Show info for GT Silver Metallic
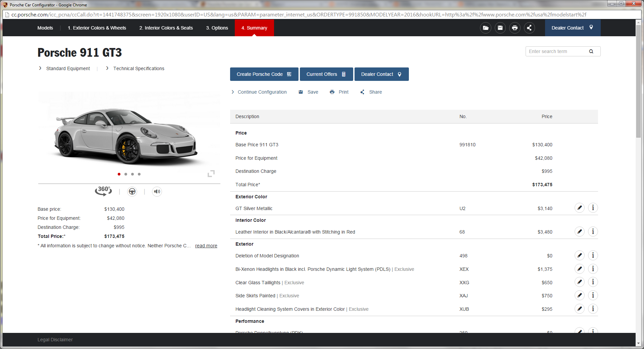644x349 pixels. pyautogui.click(x=593, y=208)
